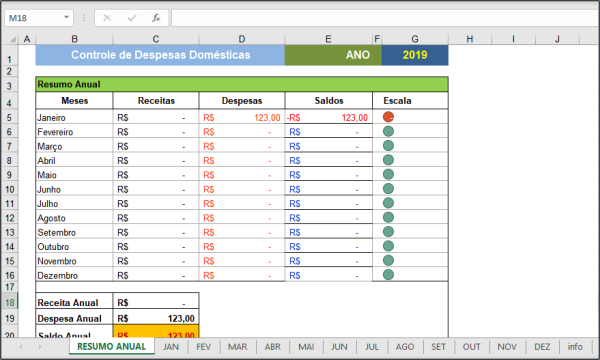Click the sheet tab scroll-right arrow
The width and height of the screenshot is (600, 360).
pos(39,347)
